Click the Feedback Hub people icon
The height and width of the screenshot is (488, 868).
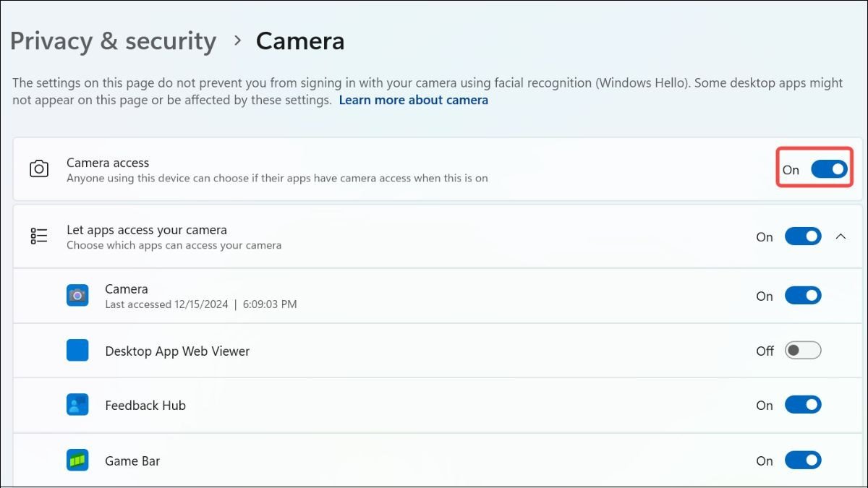coord(77,405)
